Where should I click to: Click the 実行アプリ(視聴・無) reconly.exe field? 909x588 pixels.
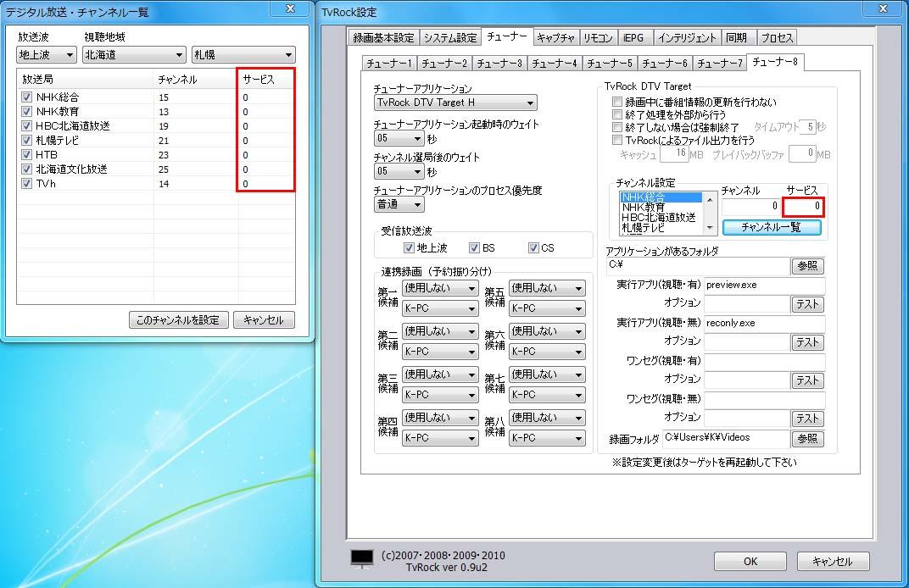[x=764, y=324]
